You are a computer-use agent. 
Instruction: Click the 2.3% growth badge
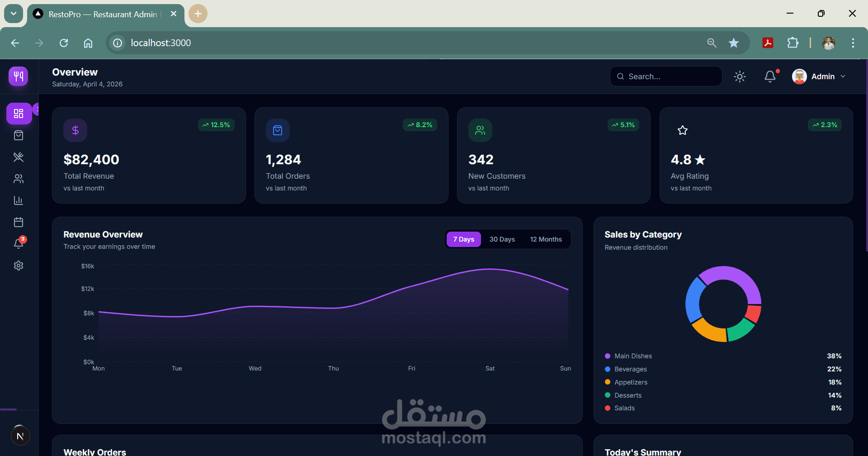coord(825,125)
